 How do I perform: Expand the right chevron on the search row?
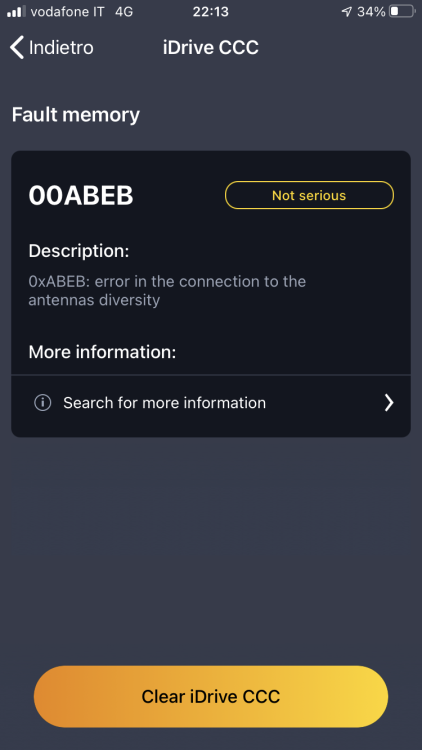(389, 403)
